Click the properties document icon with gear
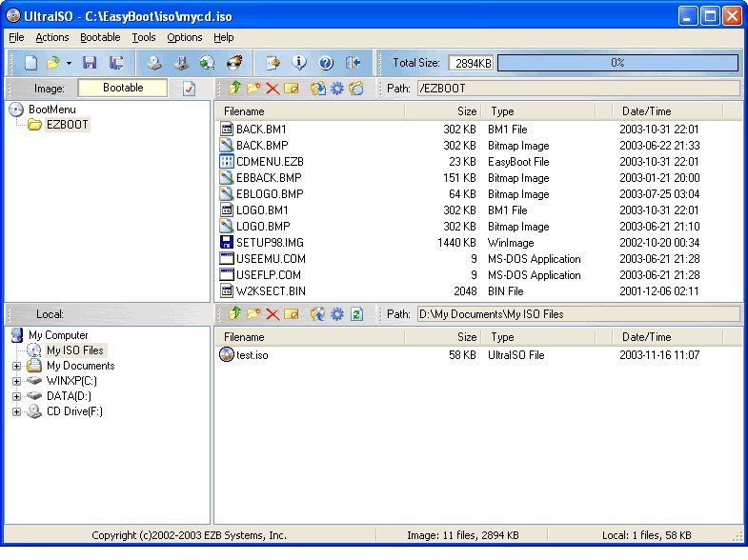This screenshot has width=748, height=560. click(x=273, y=63)
